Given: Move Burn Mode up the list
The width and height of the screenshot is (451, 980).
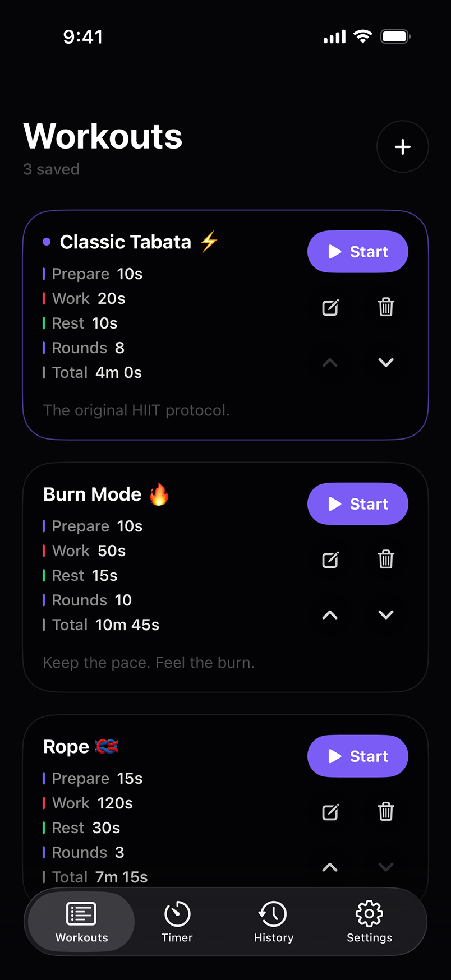Looking at the screenshot, I should [330, 614].
